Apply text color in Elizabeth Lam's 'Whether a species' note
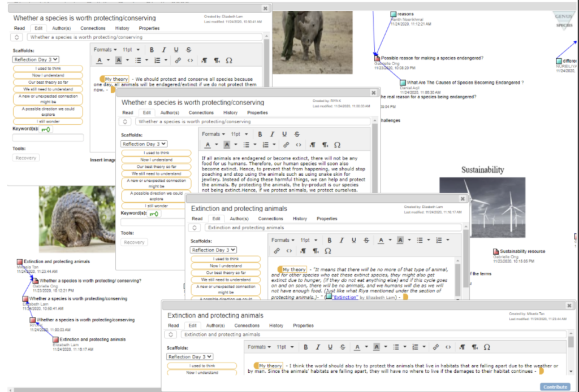Viewport: 579px width, 392px height. (x=100, y=60)
